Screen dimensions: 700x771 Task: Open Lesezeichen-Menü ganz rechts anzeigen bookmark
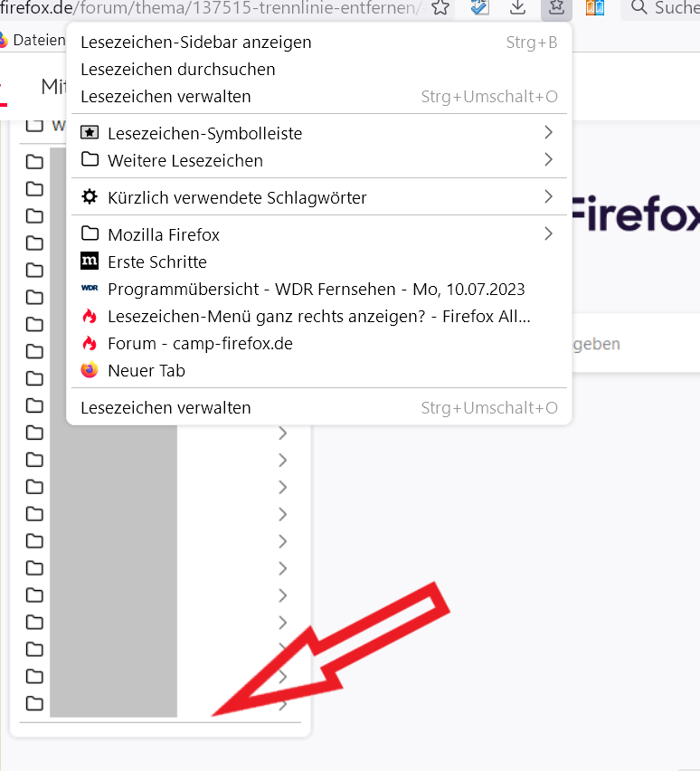pyautogui.click(x=319, y=316)
